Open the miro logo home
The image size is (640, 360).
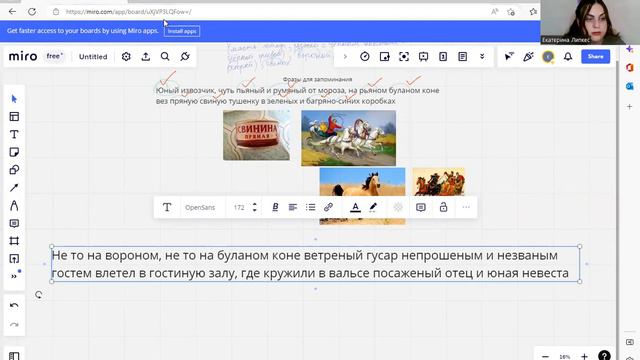pos(23,56)
